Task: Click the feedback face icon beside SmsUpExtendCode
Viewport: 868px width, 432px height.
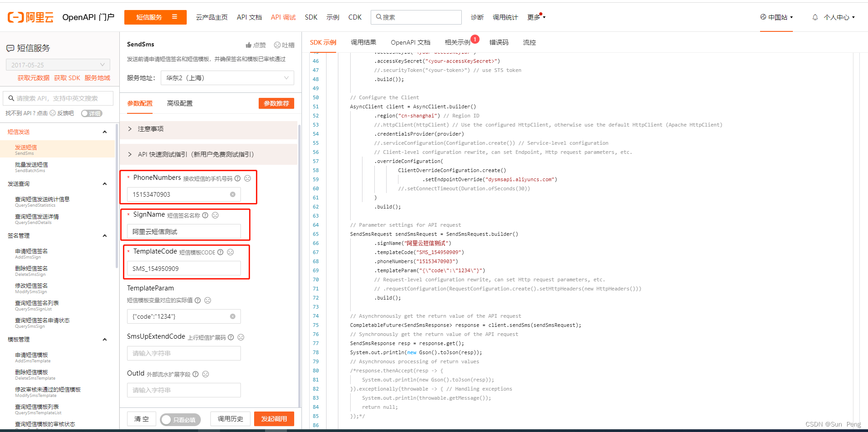Action: tap(241, 337)
